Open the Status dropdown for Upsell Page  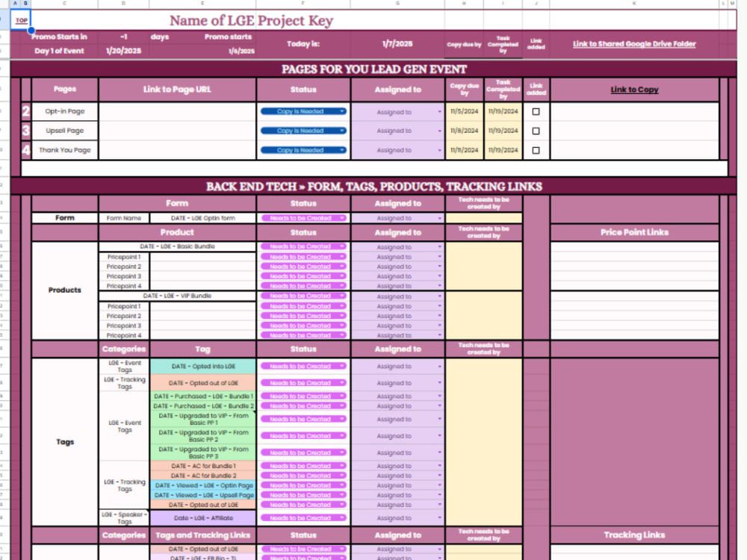click(303, 131)
